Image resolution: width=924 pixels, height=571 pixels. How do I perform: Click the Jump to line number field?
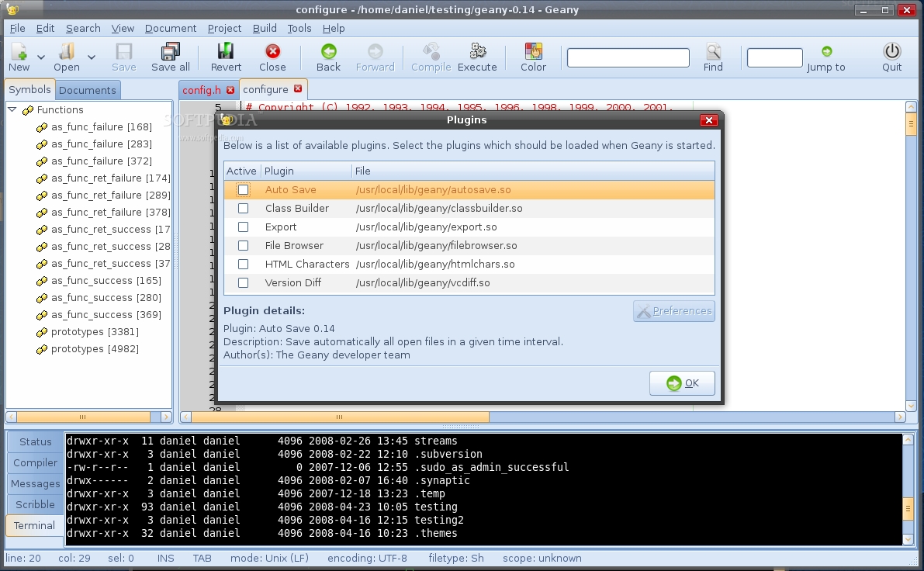(775, 57)
